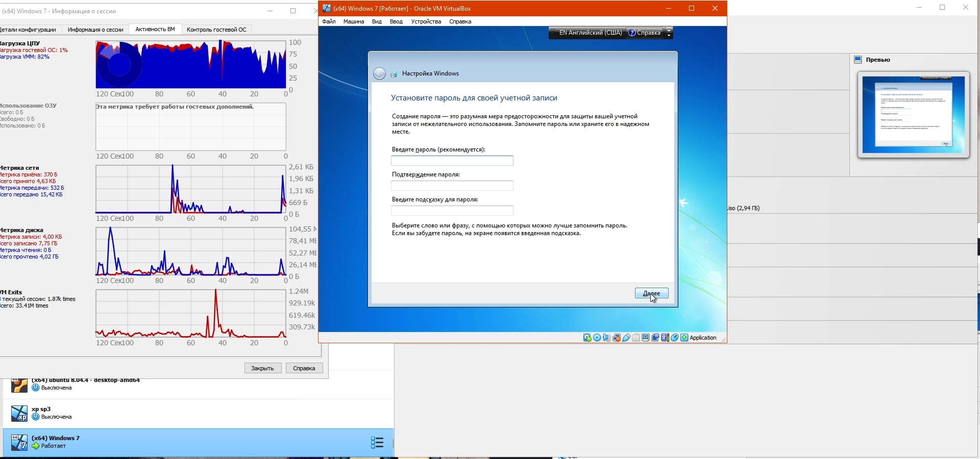The image size is (980, 459).
Task: Switch to the 'Информация о сессии' tab
Action: 95,30
